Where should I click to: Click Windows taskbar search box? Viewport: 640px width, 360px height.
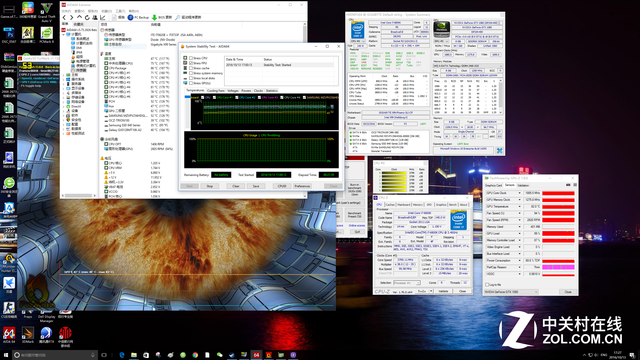click(54, 355)
